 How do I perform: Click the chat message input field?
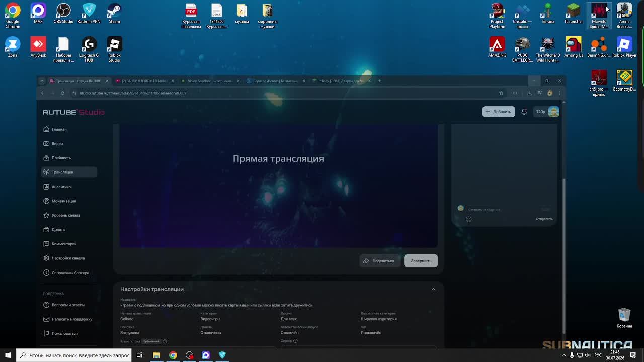pos(503,210)
